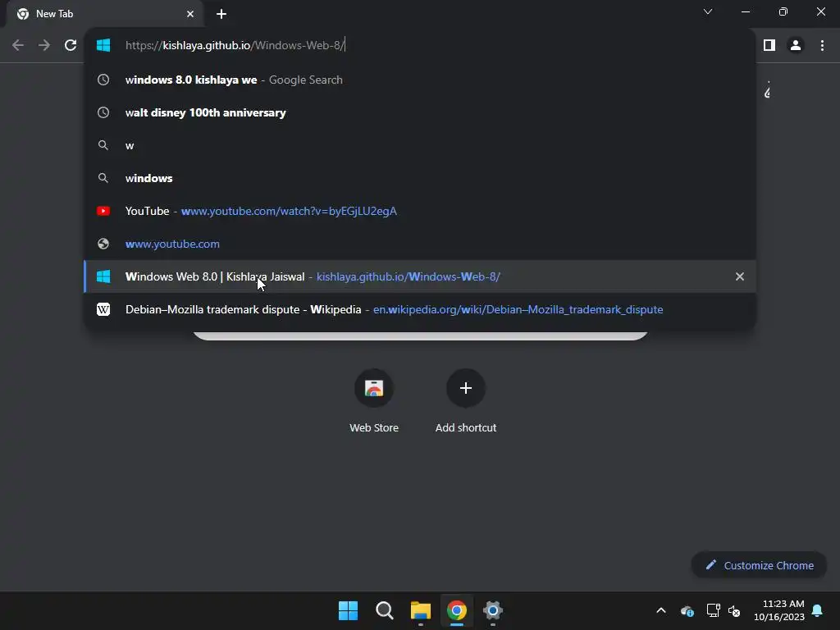840x630 pixels.
Task: Open the www.youtube.com suggestion
Action: 420,244
